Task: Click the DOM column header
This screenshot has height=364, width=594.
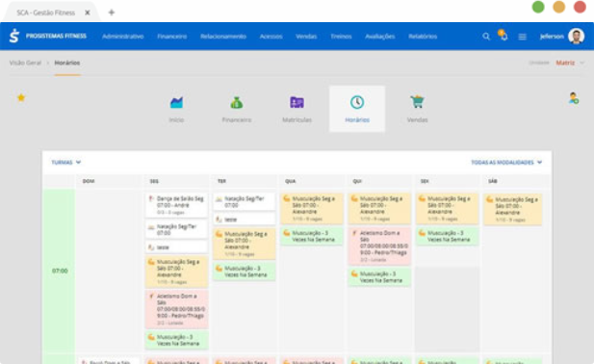Action: click(89, 181)
